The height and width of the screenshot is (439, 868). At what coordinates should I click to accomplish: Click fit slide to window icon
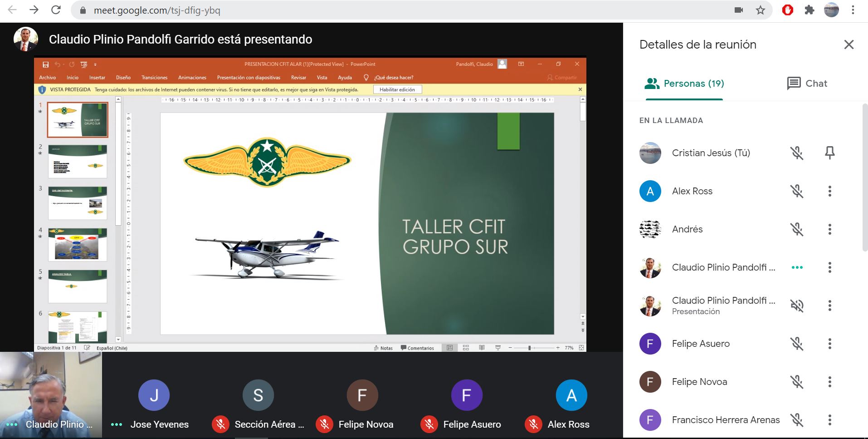pos(581,348)
